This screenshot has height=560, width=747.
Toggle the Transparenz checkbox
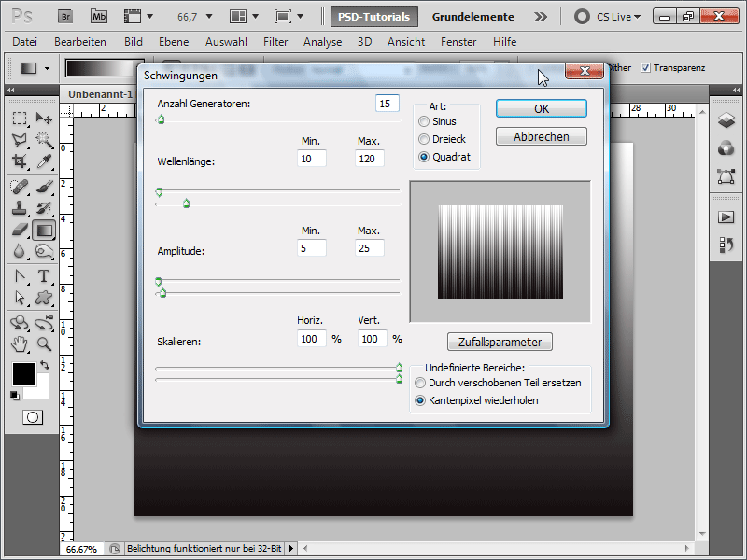645,67
